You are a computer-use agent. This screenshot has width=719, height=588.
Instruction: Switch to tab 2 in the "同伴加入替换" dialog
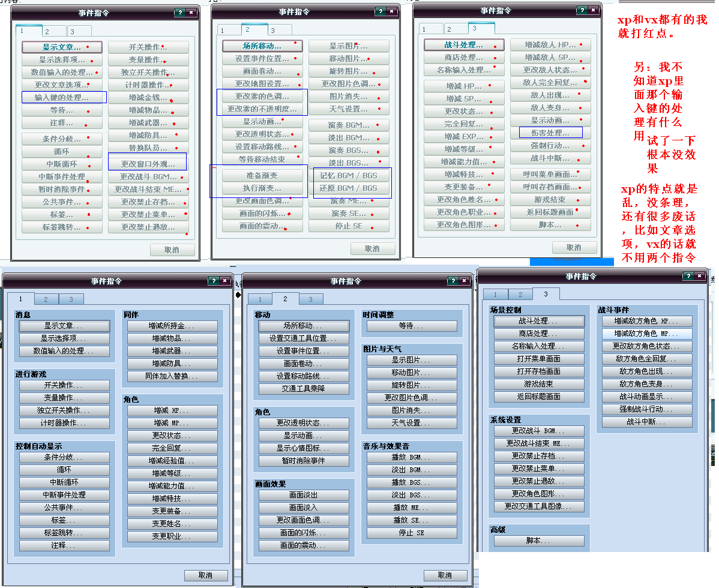coord(46,299)
